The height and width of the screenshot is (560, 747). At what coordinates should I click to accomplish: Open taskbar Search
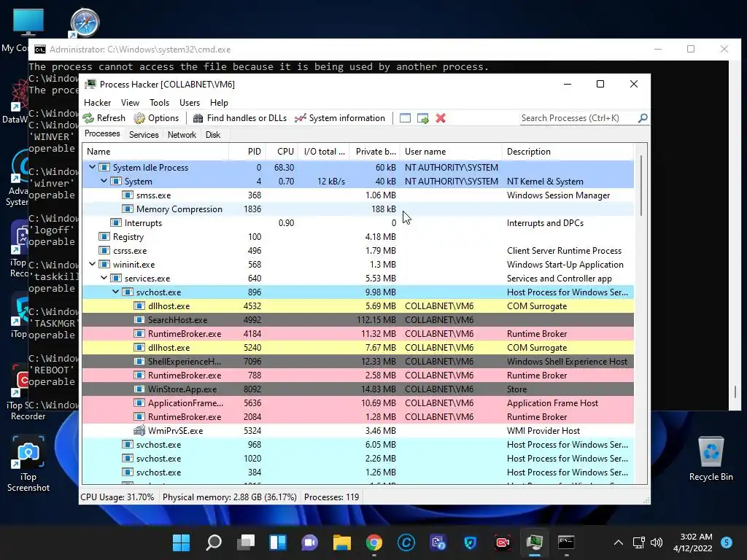pos(214,542)
